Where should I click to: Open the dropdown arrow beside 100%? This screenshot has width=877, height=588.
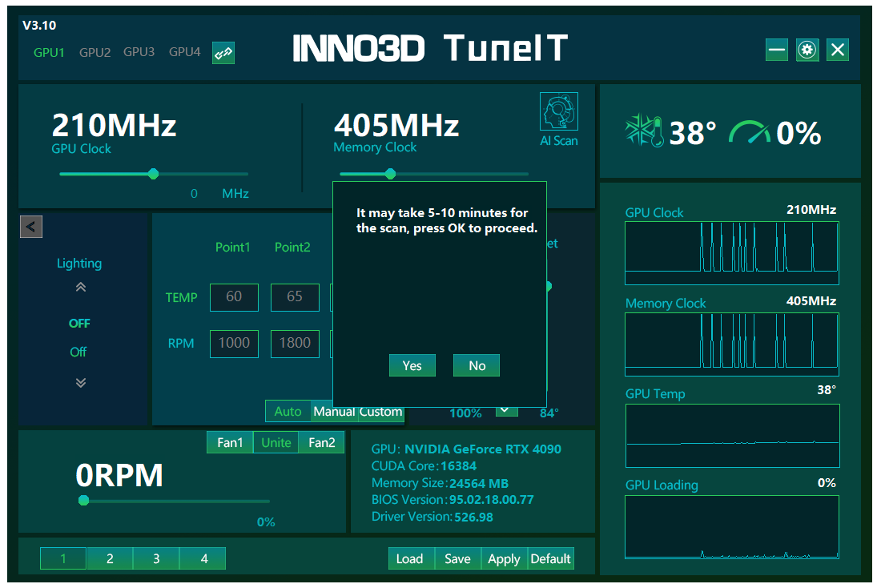506,411
